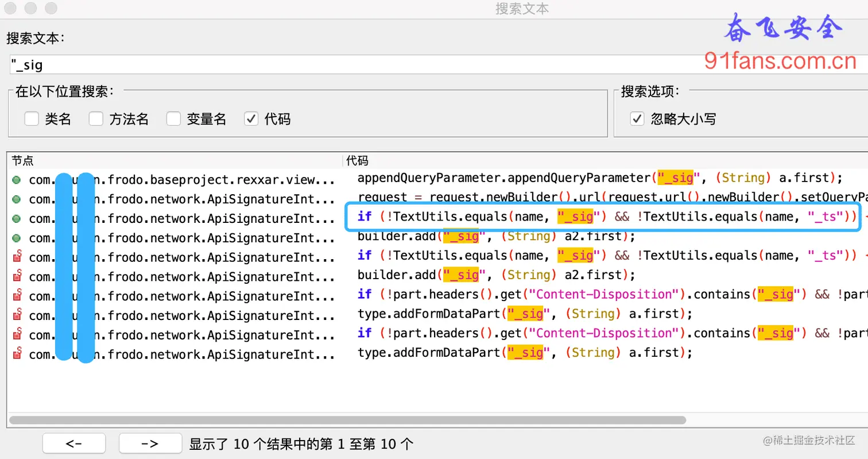Click the search text input containing "_sig
868x459 pixels.
[x=439, y=64]
